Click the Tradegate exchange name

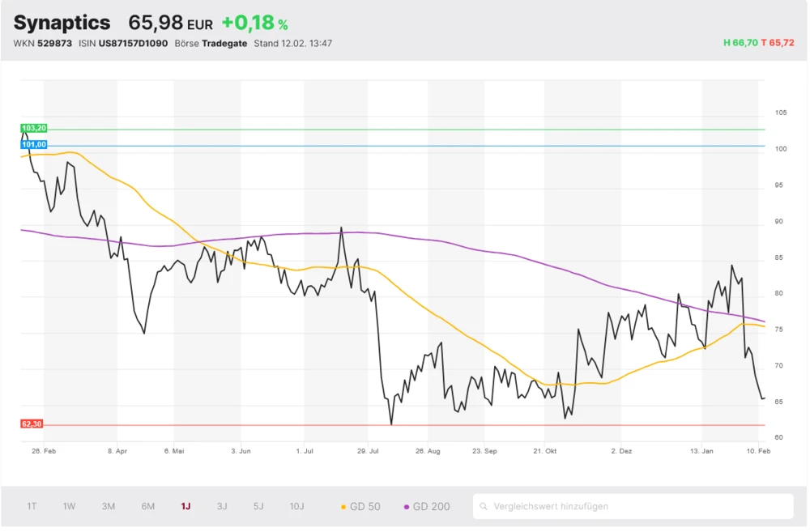click(x=224, y=44)
